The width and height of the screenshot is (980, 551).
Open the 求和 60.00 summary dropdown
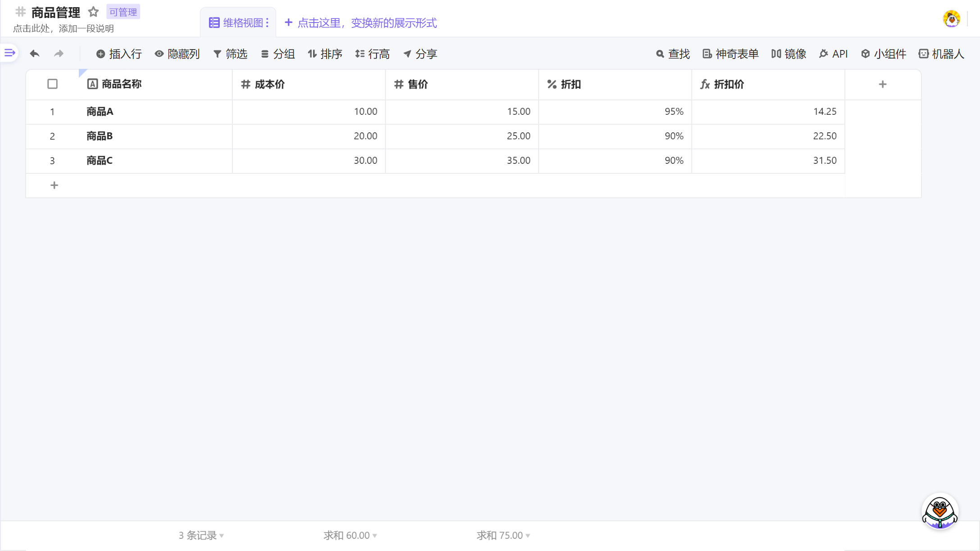[x=349, y=535]
